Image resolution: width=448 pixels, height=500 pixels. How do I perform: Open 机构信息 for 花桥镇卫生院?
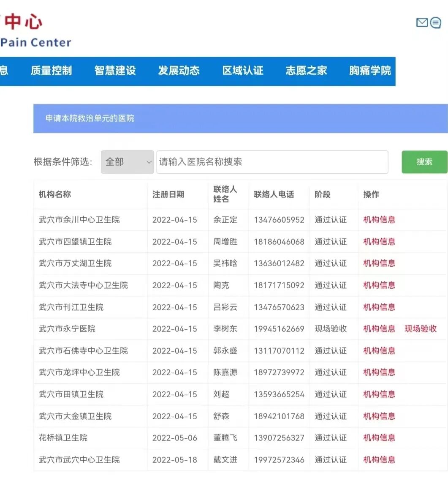tap(379, 438)
